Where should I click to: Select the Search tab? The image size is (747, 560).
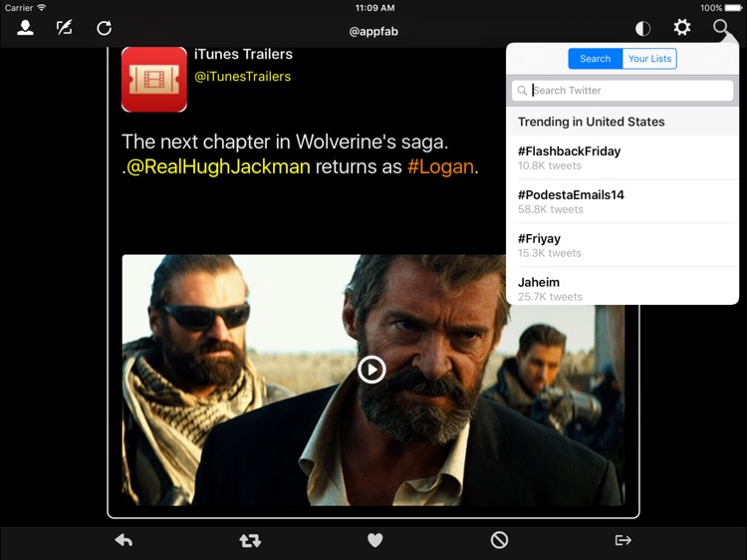595,59
